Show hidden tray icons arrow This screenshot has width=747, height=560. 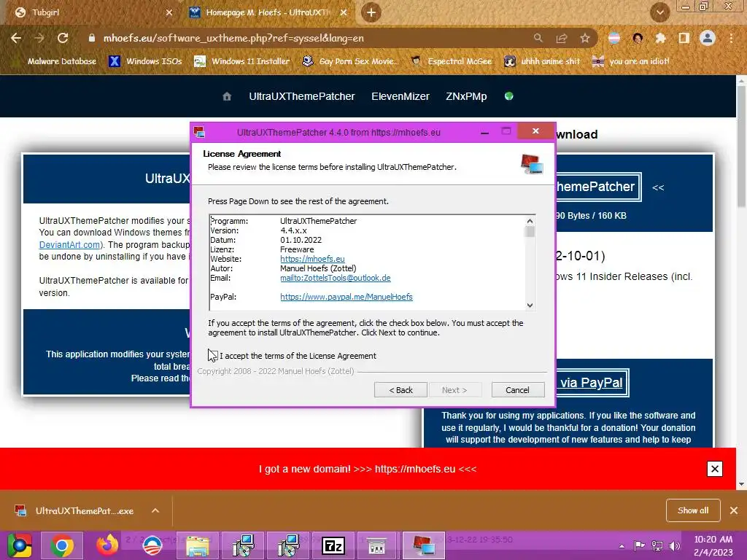point(622,546)
